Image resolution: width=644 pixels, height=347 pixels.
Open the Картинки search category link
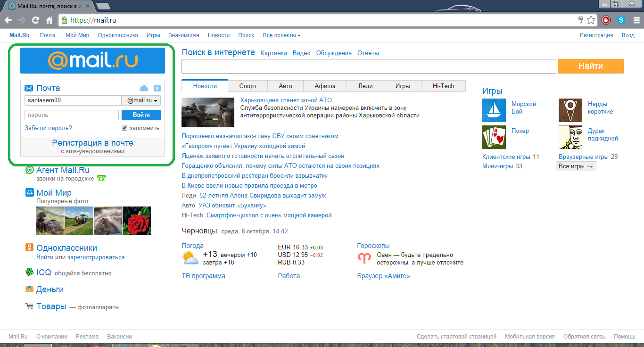274,53
